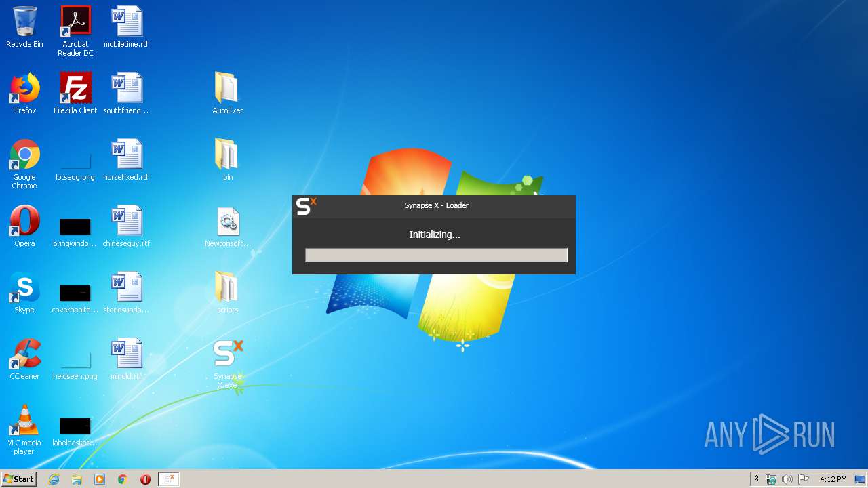Launch Google Chrome desktop shortcut

(24, 164)
